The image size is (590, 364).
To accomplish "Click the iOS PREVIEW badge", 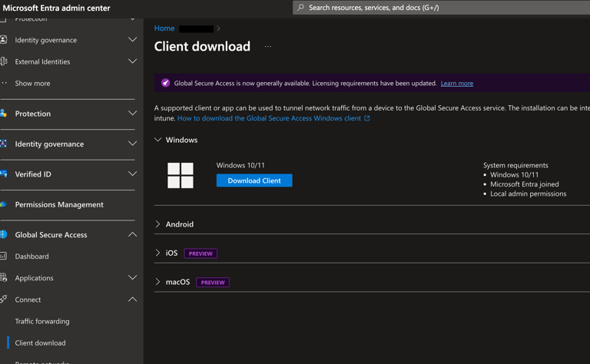I will [x=201, y=253].
